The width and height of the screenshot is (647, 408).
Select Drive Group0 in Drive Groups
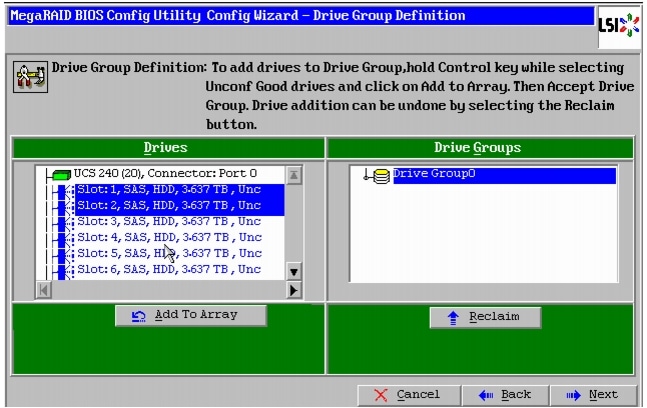[504, 174]
